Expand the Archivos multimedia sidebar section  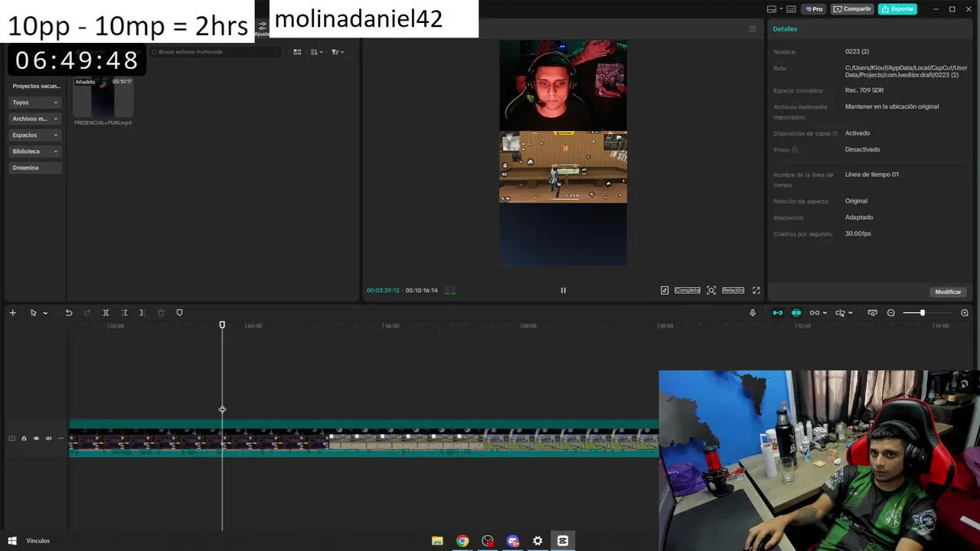[x=36, y=119]
